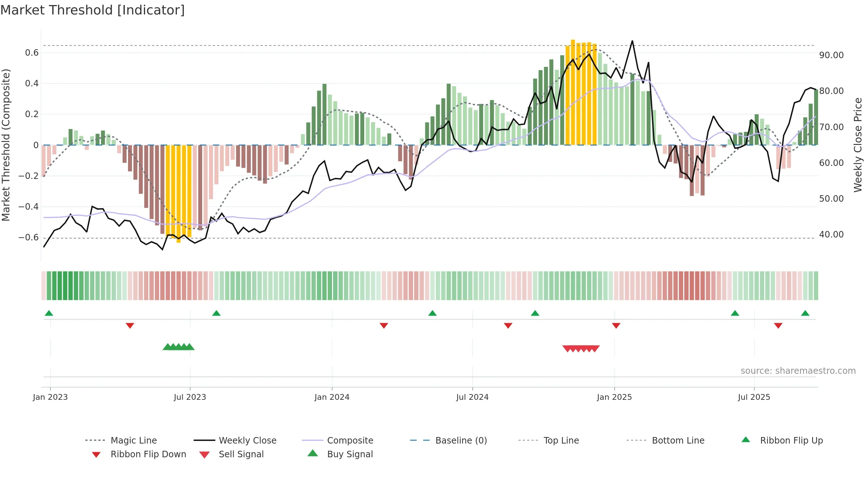Click the Weekly Close Price axis title
This screenshot has height=488, width=868.
(858, 145)
